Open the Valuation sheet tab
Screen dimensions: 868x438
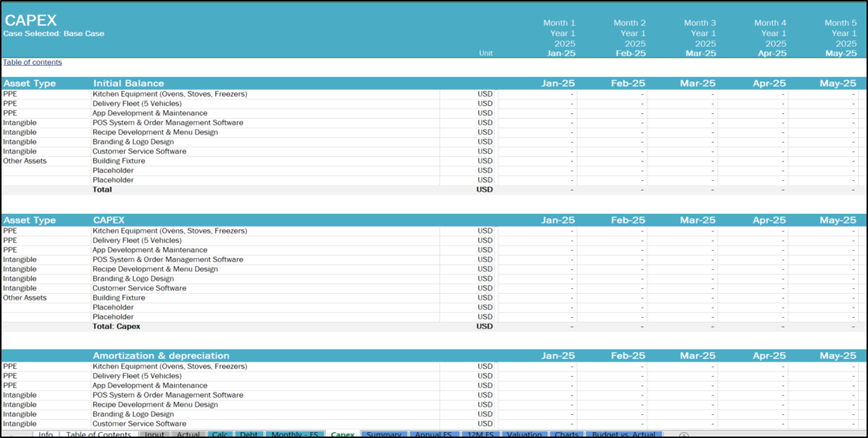pyautogui.click(x=524, y=434)
